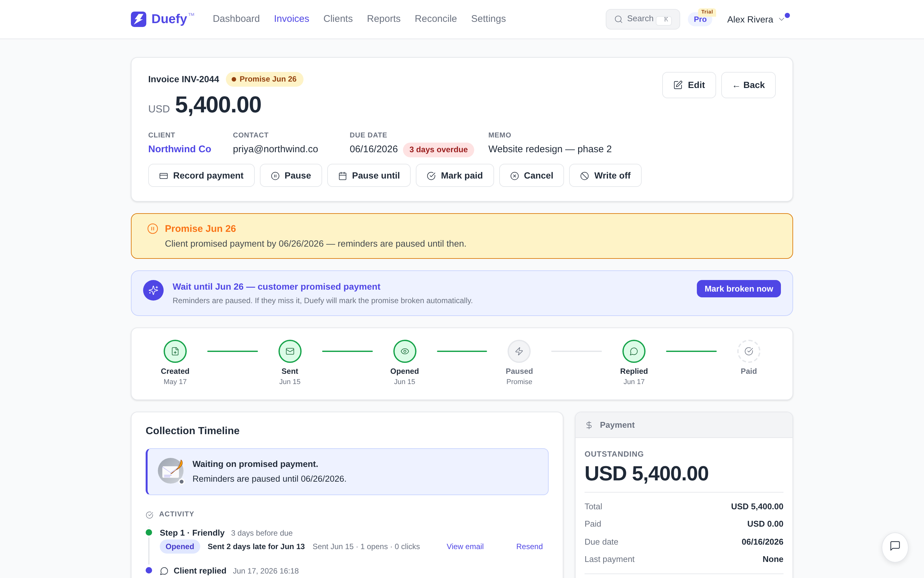Switch to Reports in the top nav

pos(383,19)
